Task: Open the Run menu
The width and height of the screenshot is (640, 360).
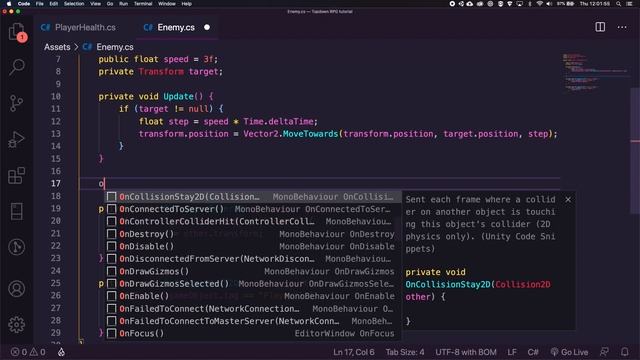Action: [123, 4]
